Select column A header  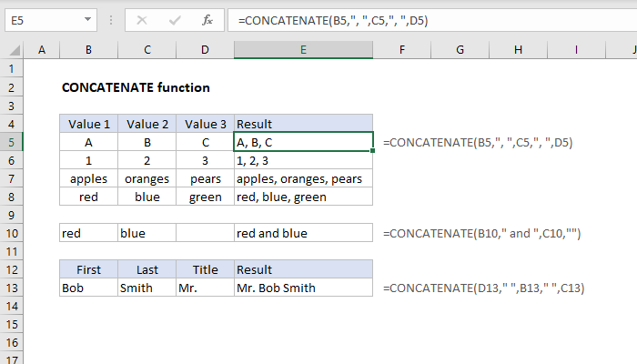click(42, 50)
